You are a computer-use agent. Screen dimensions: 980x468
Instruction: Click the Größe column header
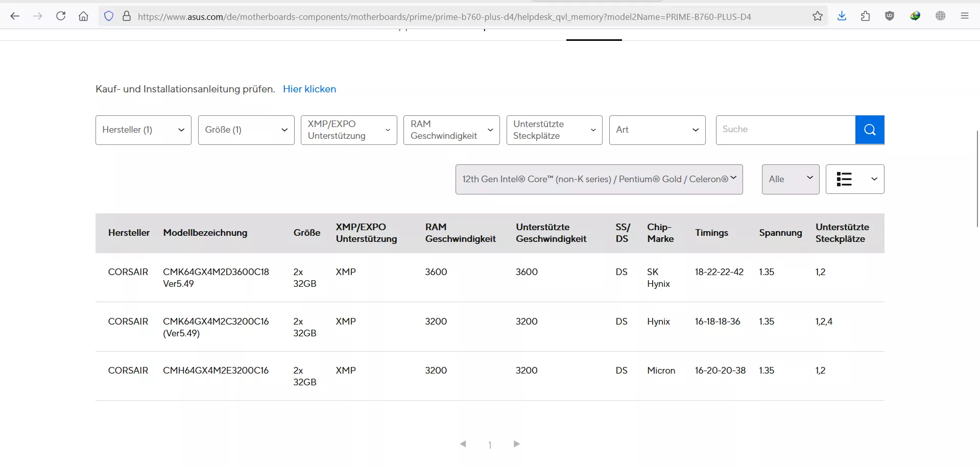point(307,233)
